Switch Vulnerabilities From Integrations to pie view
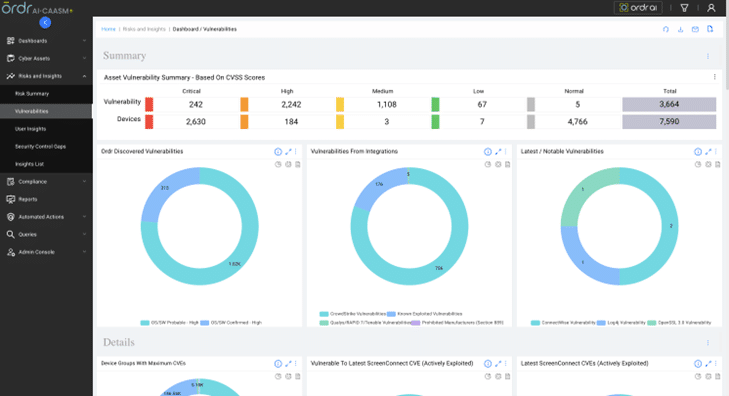The height and width of the screenshot is (396, 729). (x=488, y=164)
